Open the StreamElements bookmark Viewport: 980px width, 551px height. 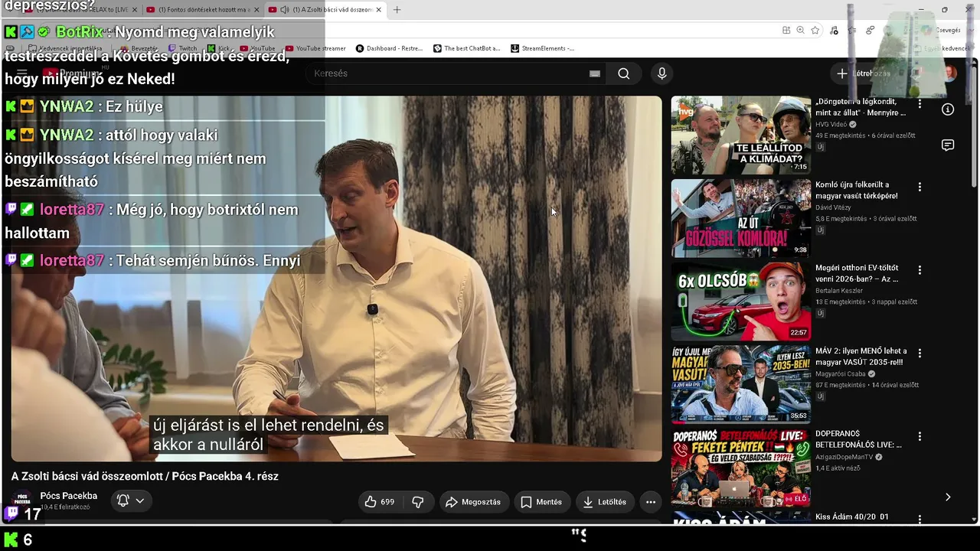click(x=542, y=48)
